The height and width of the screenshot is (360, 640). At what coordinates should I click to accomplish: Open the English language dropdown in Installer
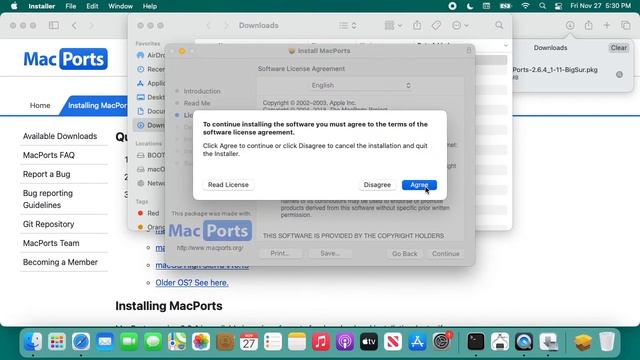(360, 85)
